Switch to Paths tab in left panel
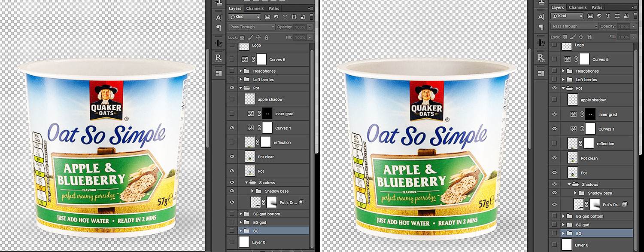The image size is (644, 252). click(274, 8)
